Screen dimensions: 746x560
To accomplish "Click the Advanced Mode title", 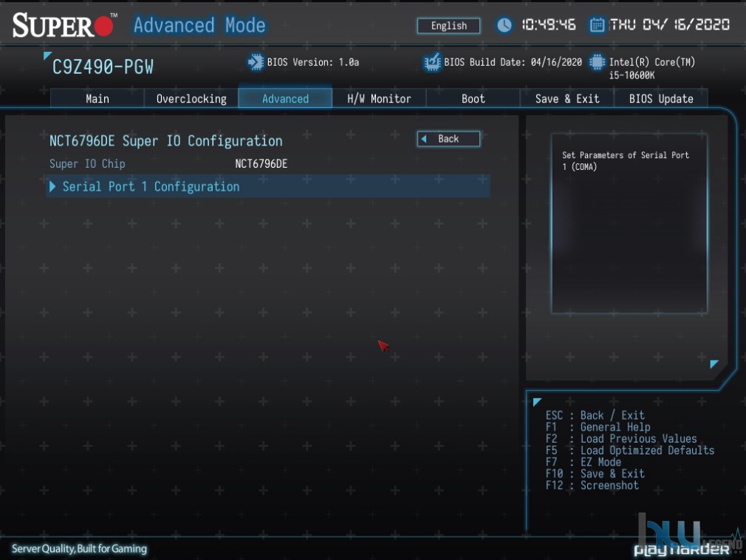I will tap(199, 24).
